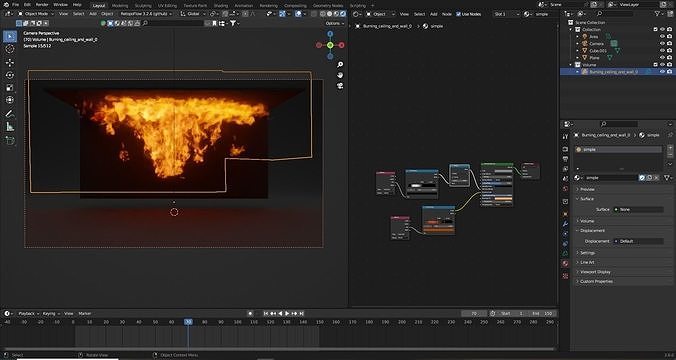Click the current frame 70 field
676x360 pixels.
(474, 313)
